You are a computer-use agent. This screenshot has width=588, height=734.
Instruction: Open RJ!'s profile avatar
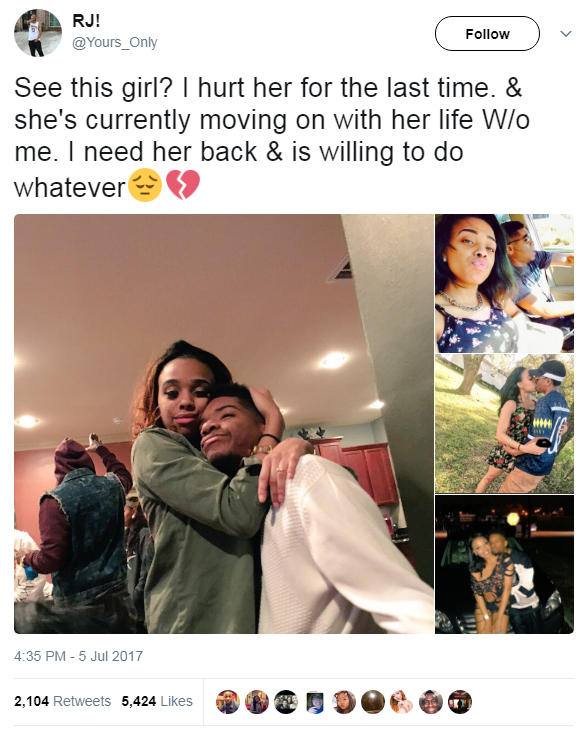coord(38,33)
